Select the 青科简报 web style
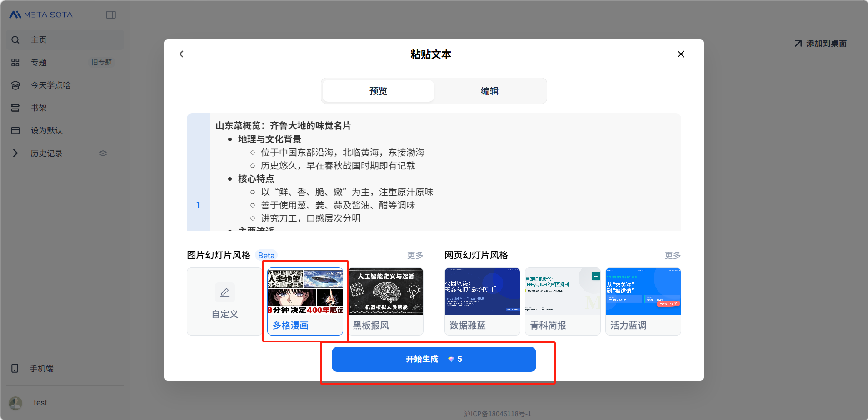This screenshot has width=868, height=420. 562,301
